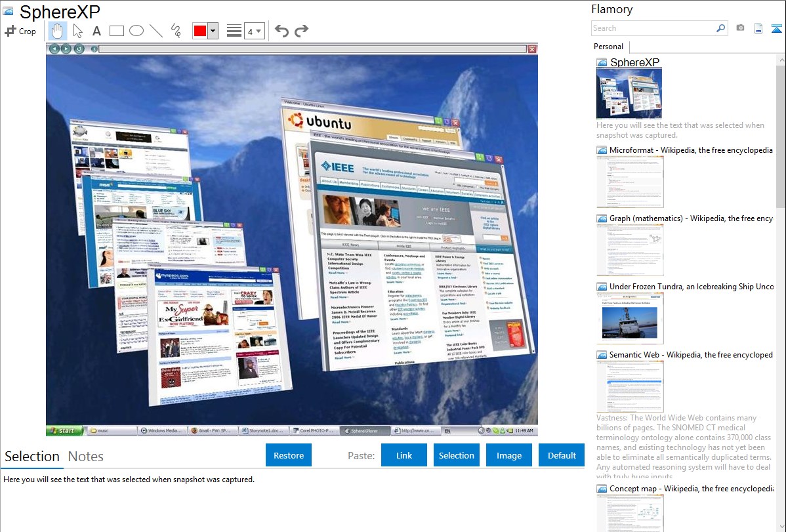Switch to the Selection tab

point(32,457)
